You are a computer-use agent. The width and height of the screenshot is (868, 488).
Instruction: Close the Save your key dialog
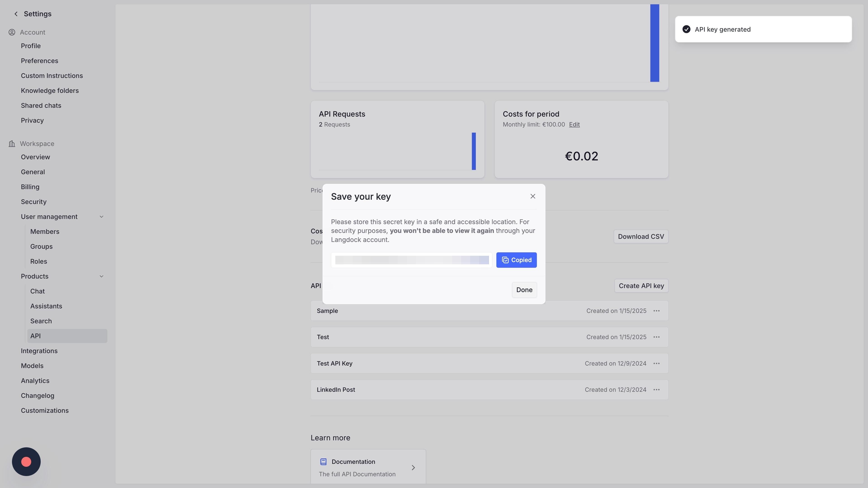click(x=532, y=196)
